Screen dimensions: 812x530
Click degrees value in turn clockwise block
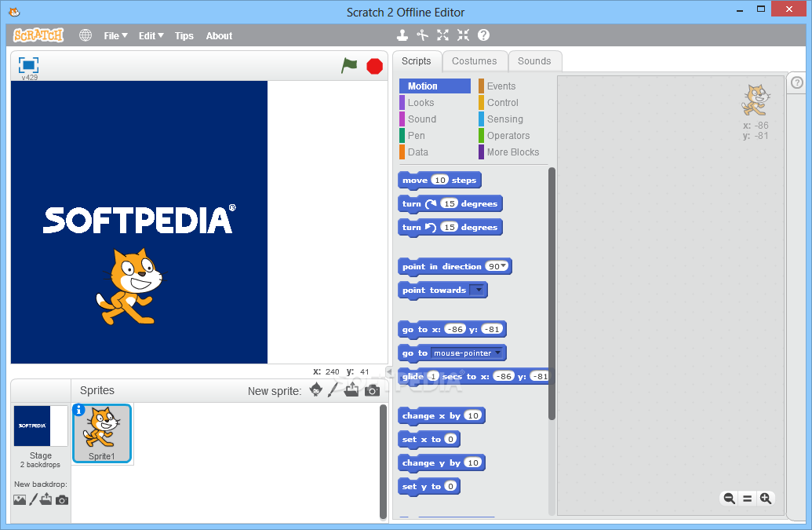[x=450, y=203]
